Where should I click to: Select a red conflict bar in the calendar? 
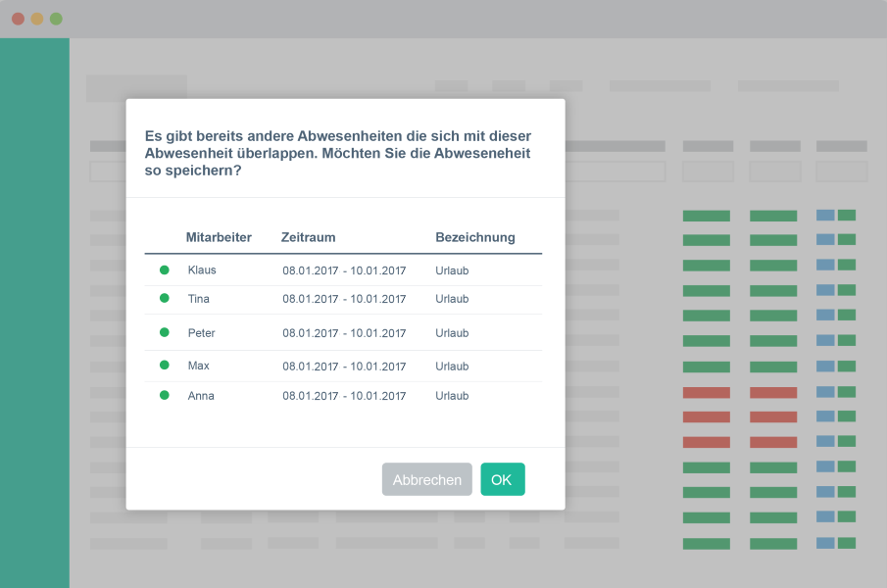[x=706, y=391]
